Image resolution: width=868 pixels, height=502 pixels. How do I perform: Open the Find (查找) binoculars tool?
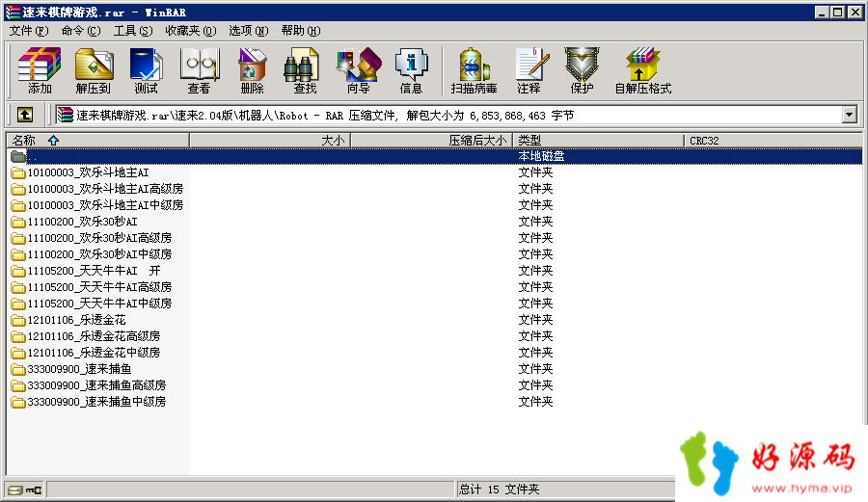(x=304, y=70)
